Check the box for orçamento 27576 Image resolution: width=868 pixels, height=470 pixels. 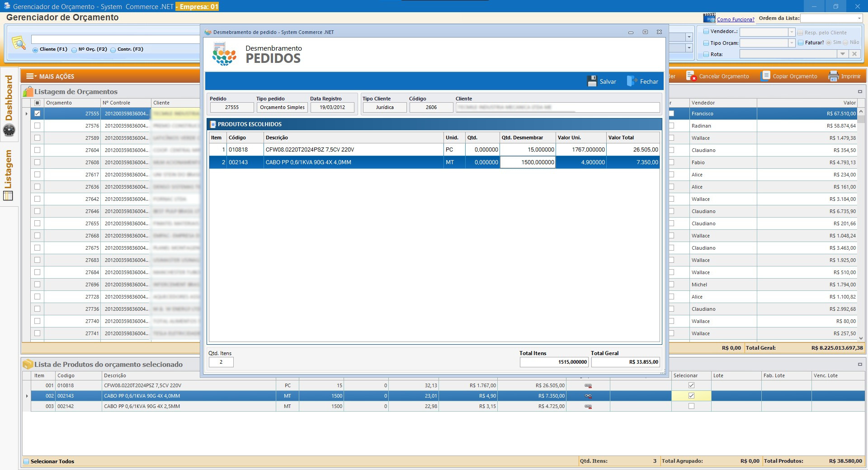[37, 126]
